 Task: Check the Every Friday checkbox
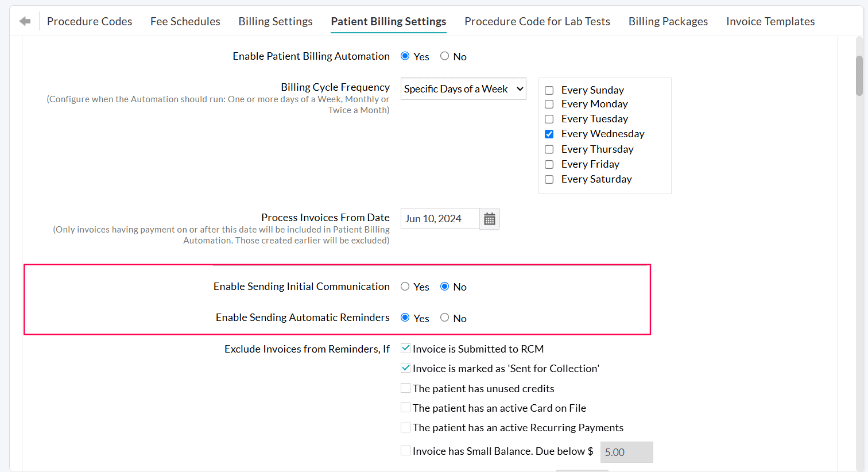pyautogui.click(x=549, y=164)
